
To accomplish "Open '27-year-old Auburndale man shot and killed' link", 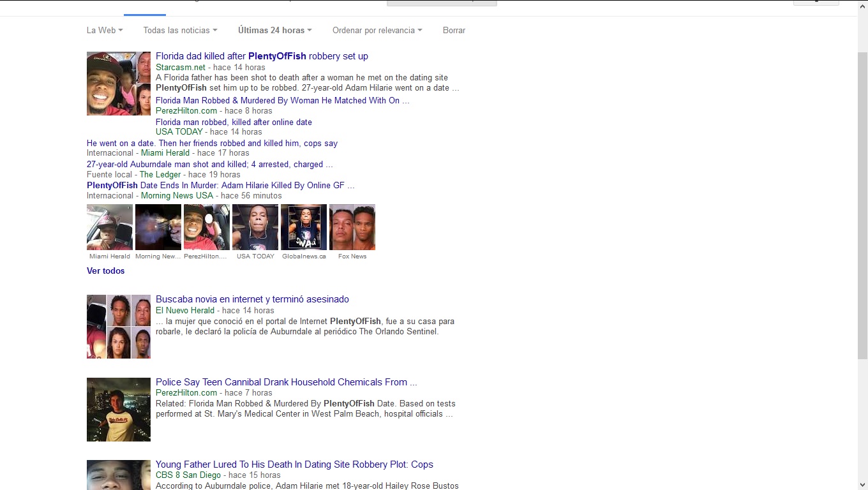I will click(209, 164).
